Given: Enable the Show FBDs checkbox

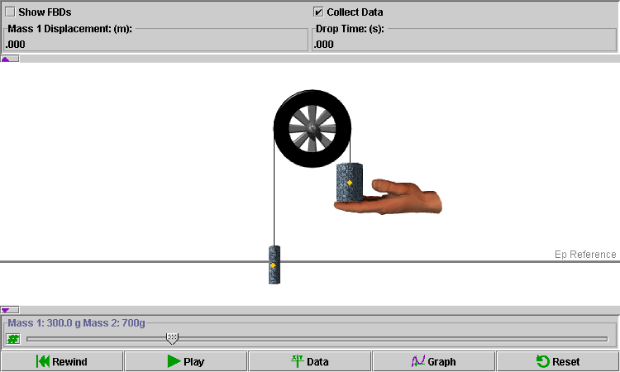Looking at the screenshot, I should 10,12.
